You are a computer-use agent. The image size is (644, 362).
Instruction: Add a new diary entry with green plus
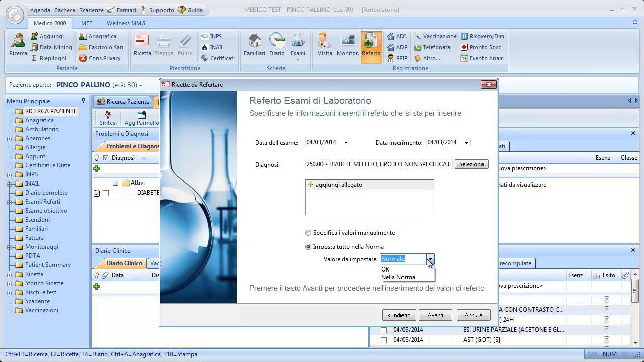point(97,287)
